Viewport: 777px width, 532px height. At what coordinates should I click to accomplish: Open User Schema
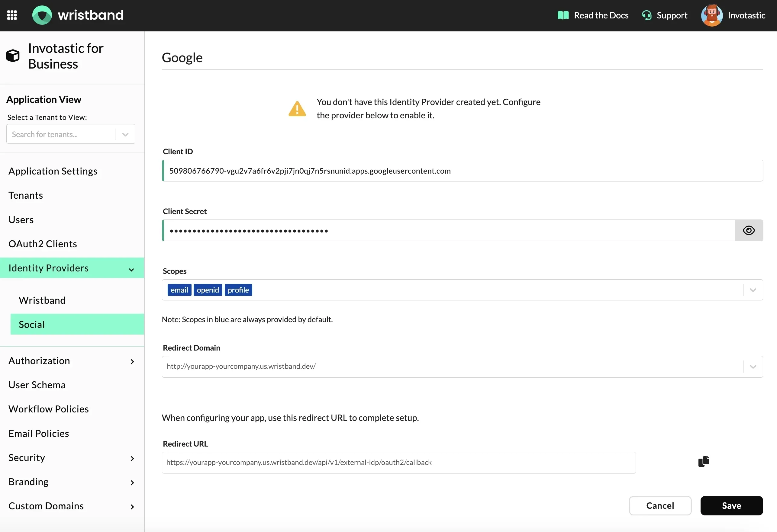pos(37,385)
